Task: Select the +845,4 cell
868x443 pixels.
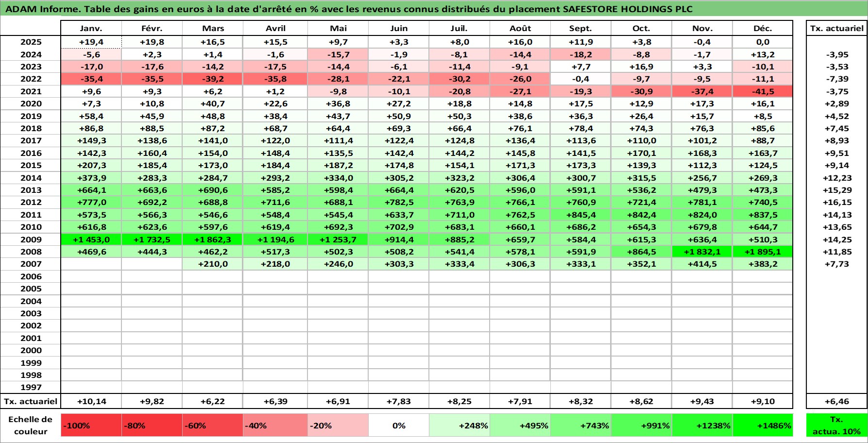Action: click(x=581, y=215)
